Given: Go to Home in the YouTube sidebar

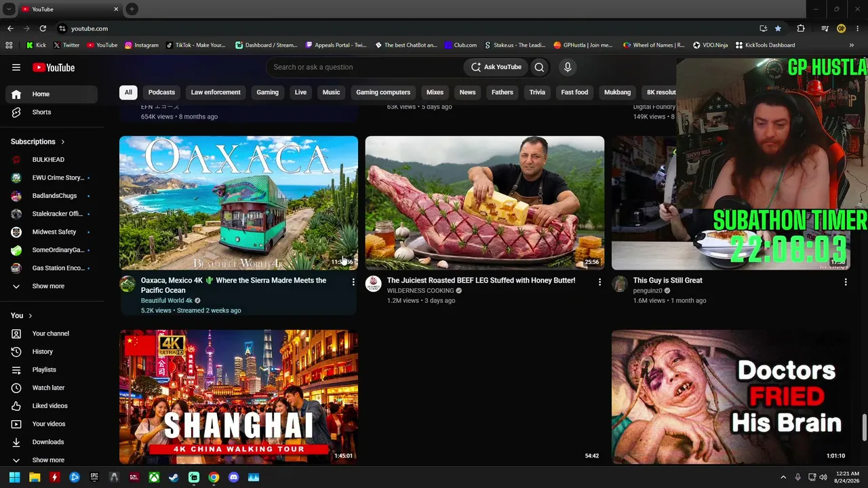Looking at the screenshot, I should 52,94.
